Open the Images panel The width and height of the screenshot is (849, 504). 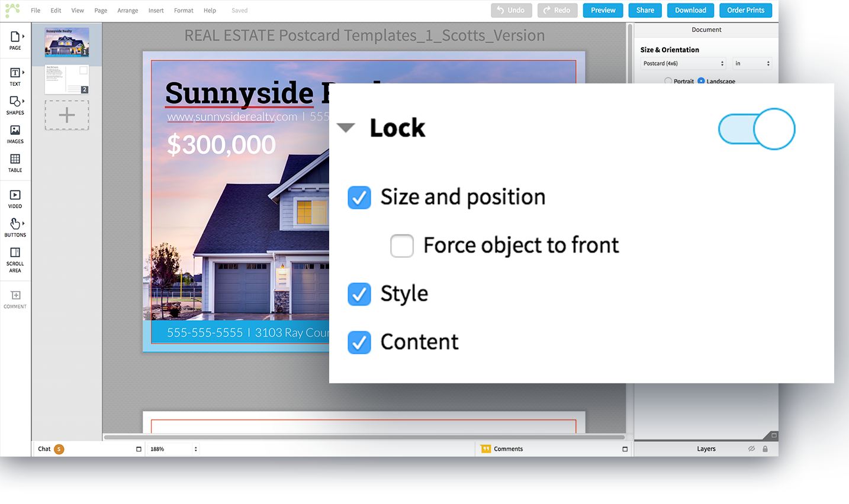(15, 134)
